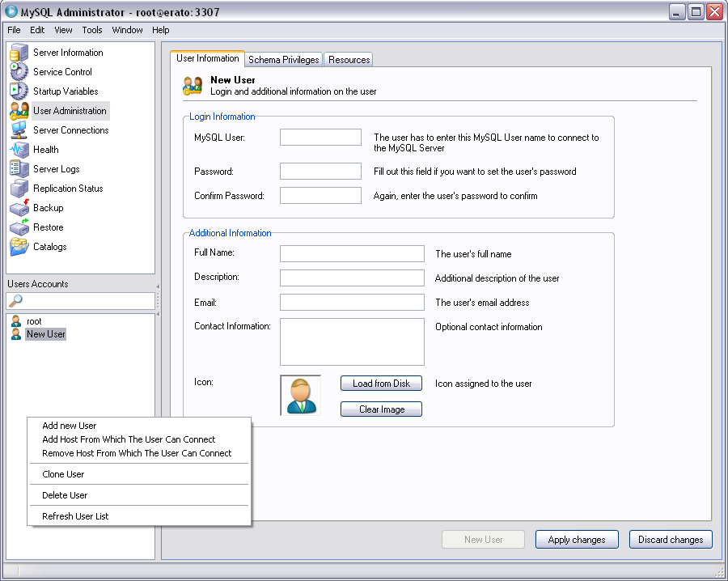Click the Server Connections monitor icon
Screen dimensions: 728x581
pyautogui.click(x=19, y=130)
